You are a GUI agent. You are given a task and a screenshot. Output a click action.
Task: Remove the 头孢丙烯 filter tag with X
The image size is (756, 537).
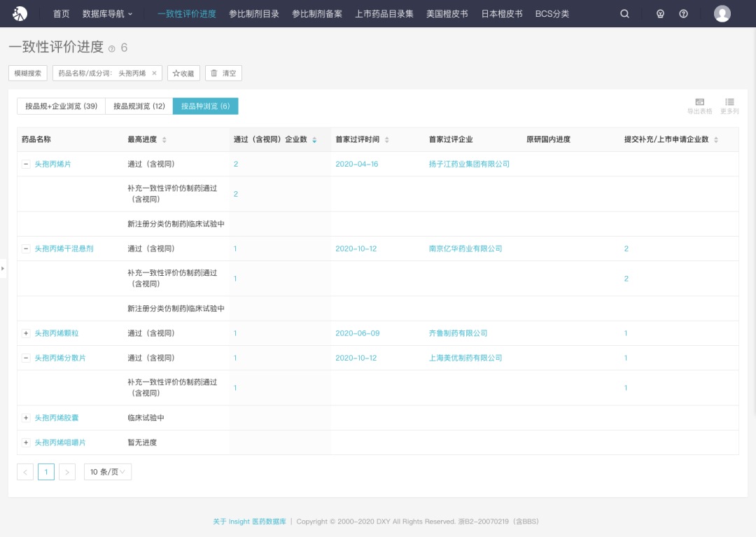[154, 74]
